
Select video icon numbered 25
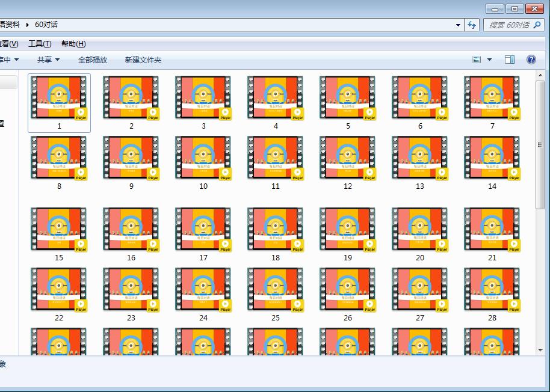(276, 290)
